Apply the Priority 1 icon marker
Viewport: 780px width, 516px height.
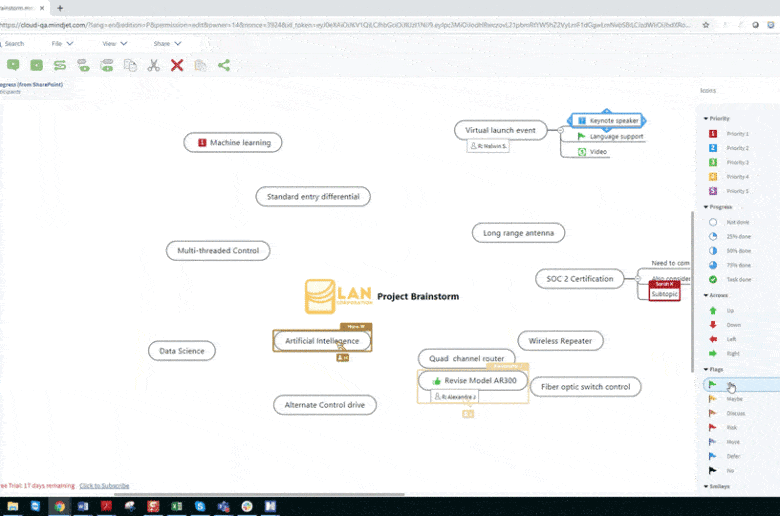point(713,133)
